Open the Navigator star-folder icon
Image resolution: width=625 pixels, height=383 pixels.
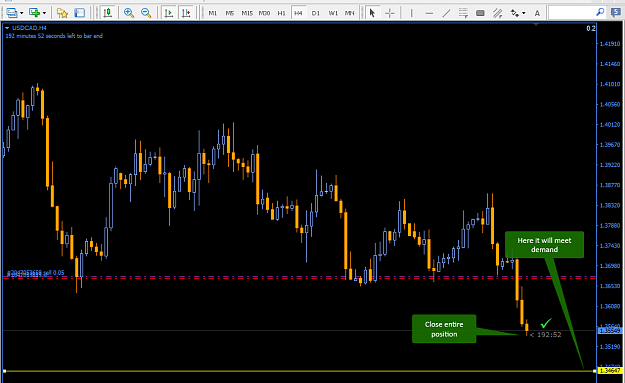pos(62,13)
